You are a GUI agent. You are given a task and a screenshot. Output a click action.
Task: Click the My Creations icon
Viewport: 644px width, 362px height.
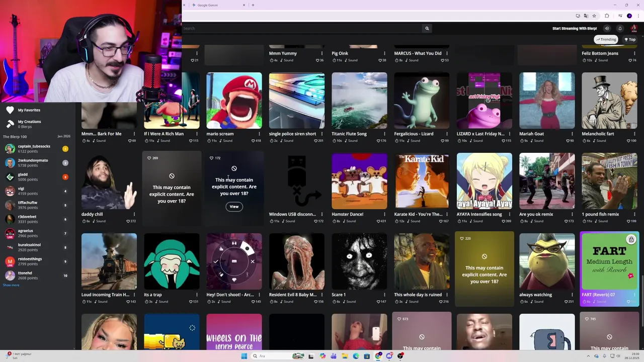[x=10, y=124]
